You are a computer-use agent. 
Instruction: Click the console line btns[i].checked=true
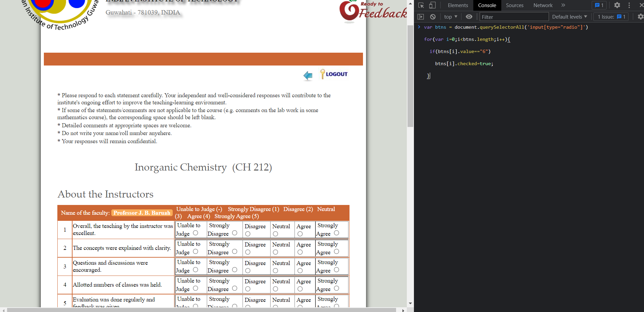[x=464, y=63]
